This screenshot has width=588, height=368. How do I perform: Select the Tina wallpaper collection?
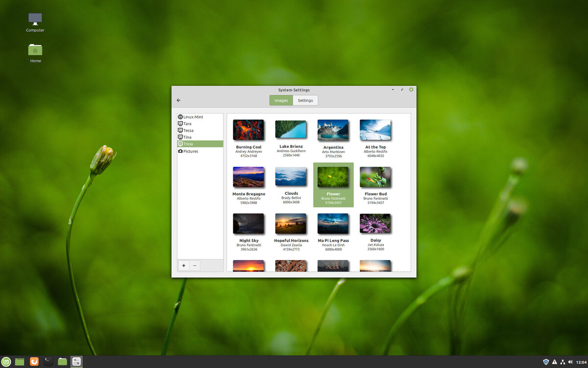(x=200, y=137)
